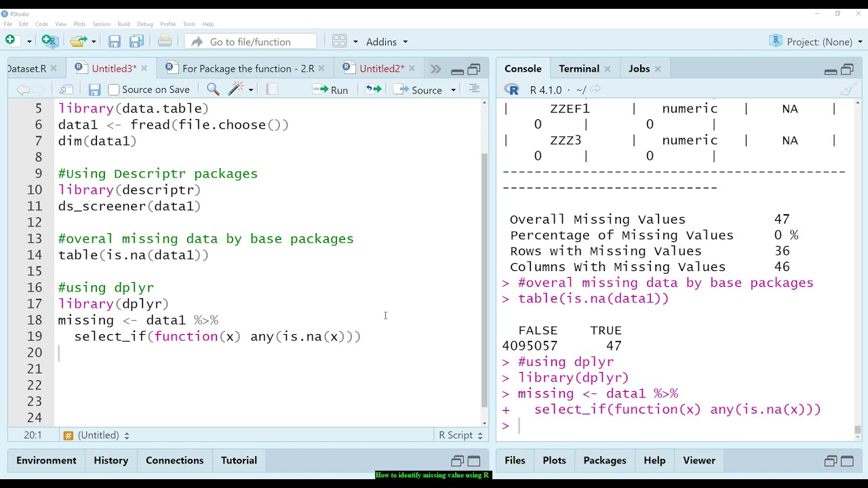Click the Re-run previous code icon
The height and width of the screenshot is (488, 868).
(374, 89)
